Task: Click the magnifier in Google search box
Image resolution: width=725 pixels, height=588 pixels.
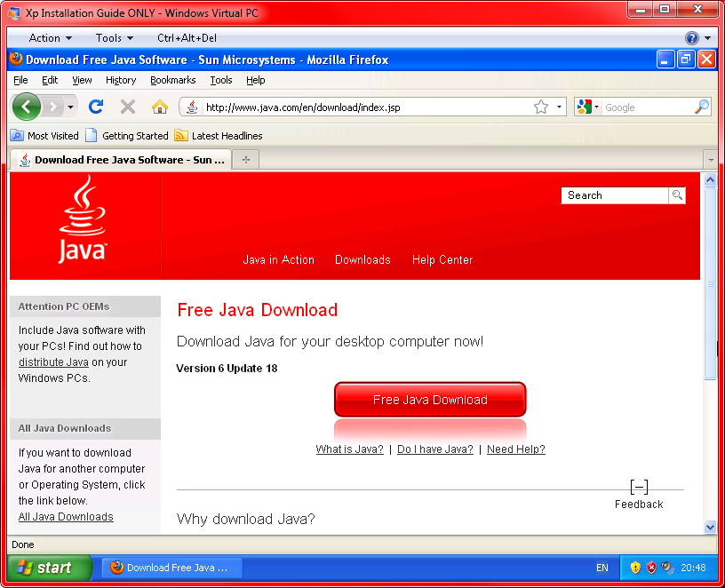Action: (702, 107)
